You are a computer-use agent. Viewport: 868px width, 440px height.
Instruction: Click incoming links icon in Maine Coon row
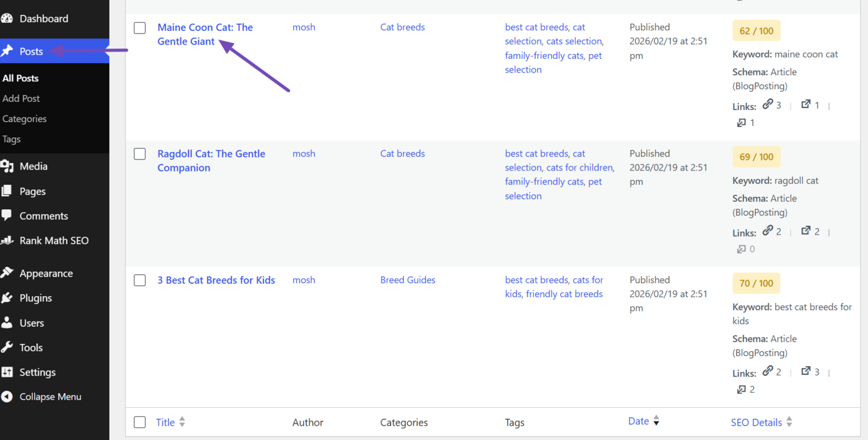(x=741, y=123)
